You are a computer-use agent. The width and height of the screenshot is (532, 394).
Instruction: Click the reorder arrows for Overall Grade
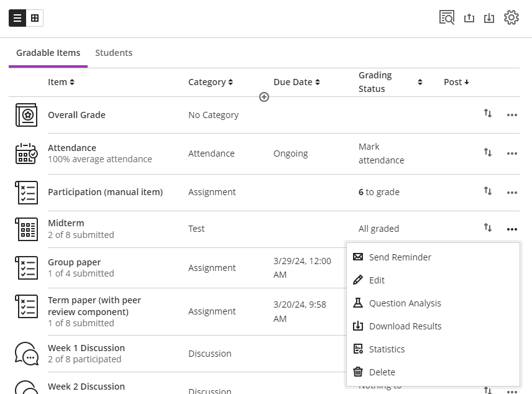488,114
